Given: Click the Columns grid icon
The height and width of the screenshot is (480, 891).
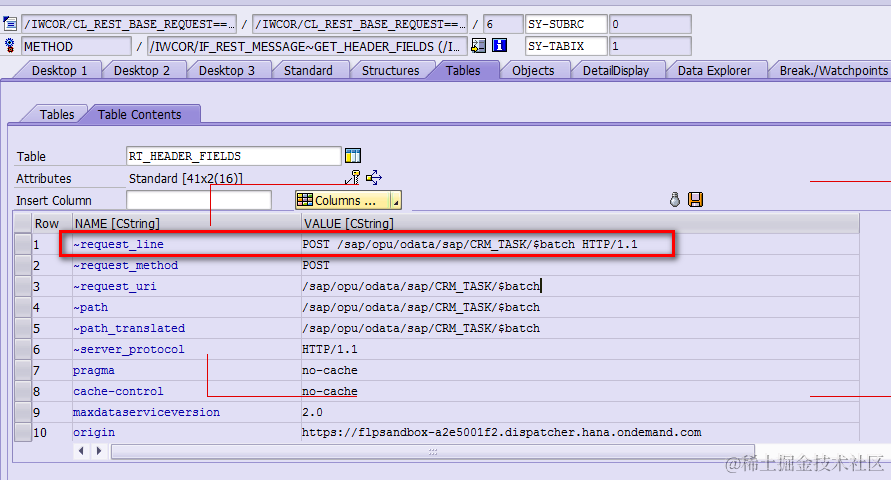Looking at the screenshot, I should [305, 200].
